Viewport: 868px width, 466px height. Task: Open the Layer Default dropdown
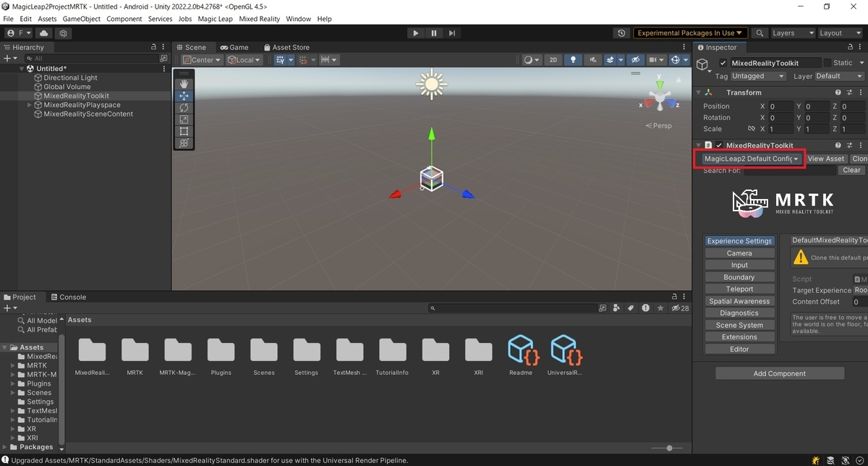[839, 76]
